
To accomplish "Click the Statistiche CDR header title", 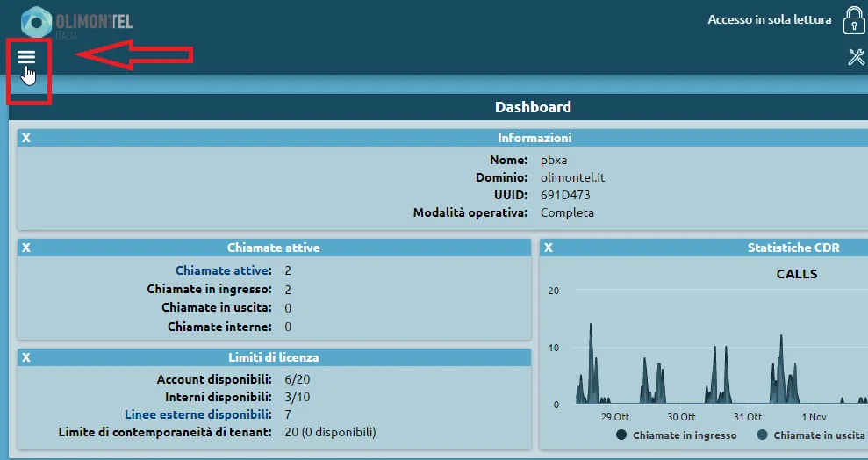I will (793, 248).
